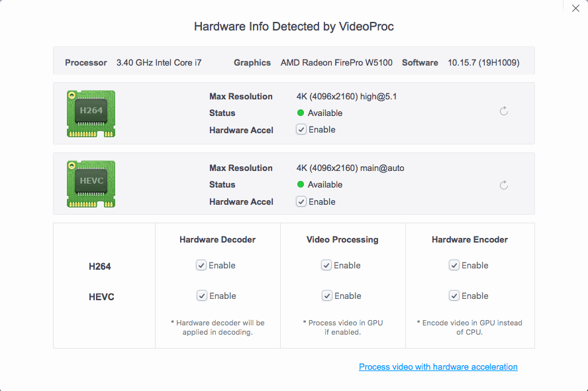Click the green H264 Available status dot
The image size is (588, 391).
coord(301,113)
